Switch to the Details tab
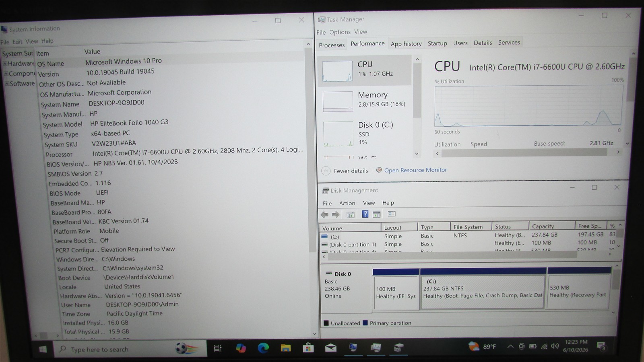Screen dimensions: 644x362 pyautogui.click(x=483, y=42)
